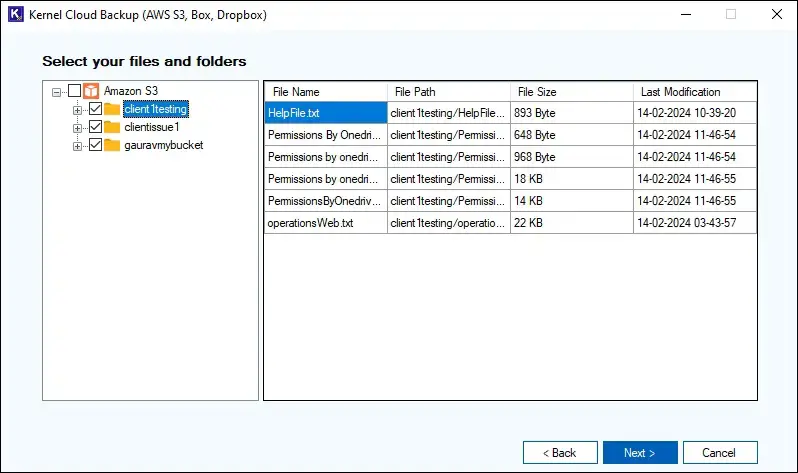Screen dimensions: 798x473
Task: Click the client1testing/operatio... path cell
Action: coord(449,222)
